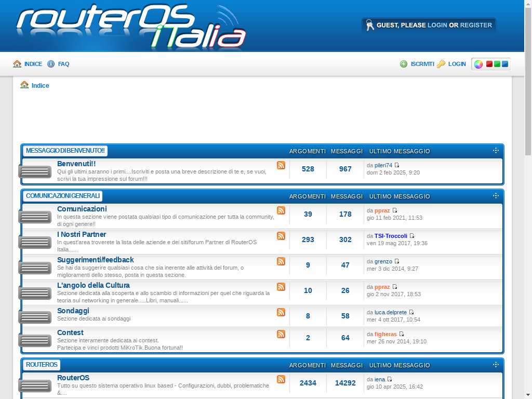This screenshot has height=399, width=532.
Task: Open RSS feed for I Nostri Partner
Action: pos(281,236)
